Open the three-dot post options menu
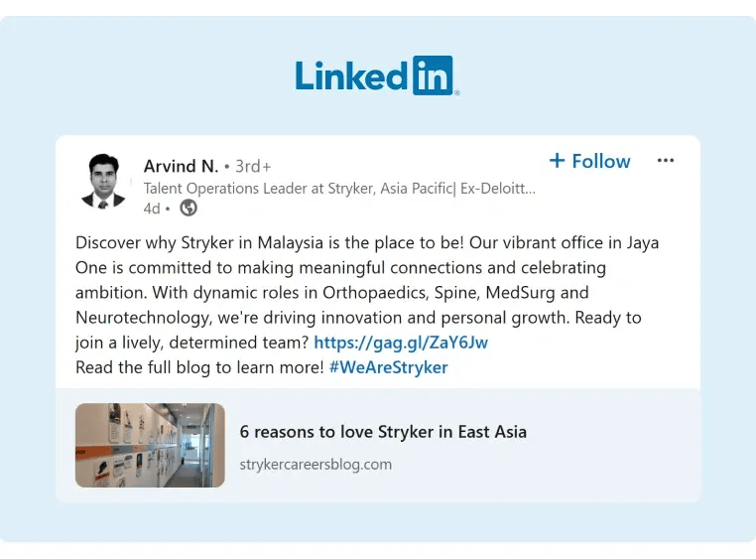 click(x=666, y=161)
